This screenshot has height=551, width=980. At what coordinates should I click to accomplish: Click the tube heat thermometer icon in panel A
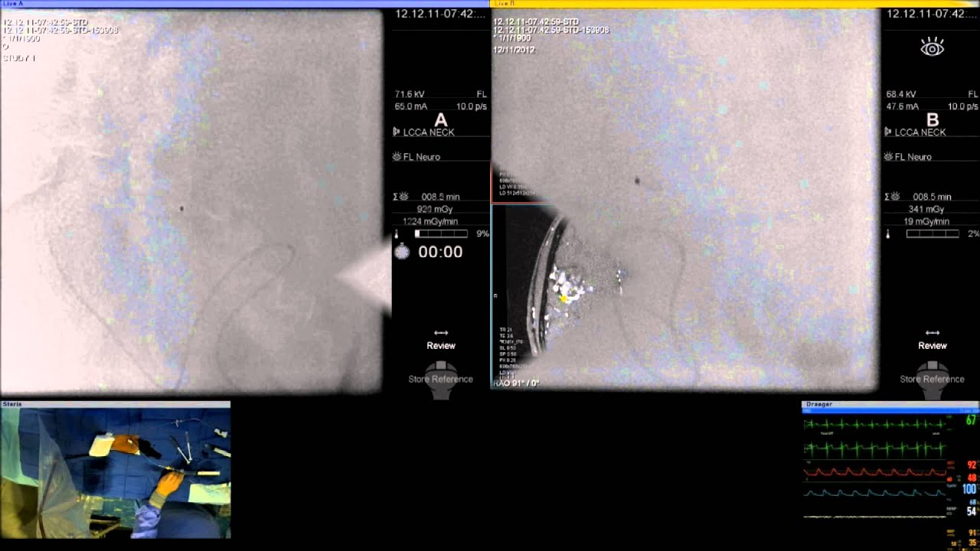397,234
